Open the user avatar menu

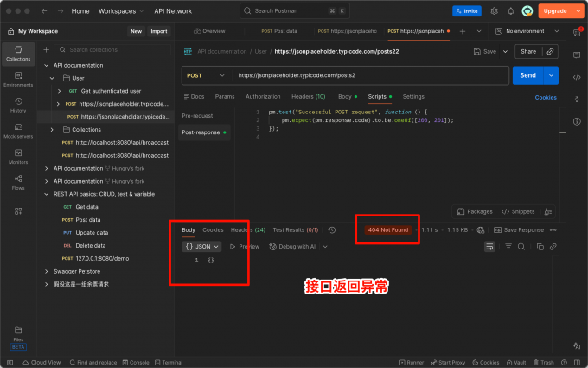point(527,11)
